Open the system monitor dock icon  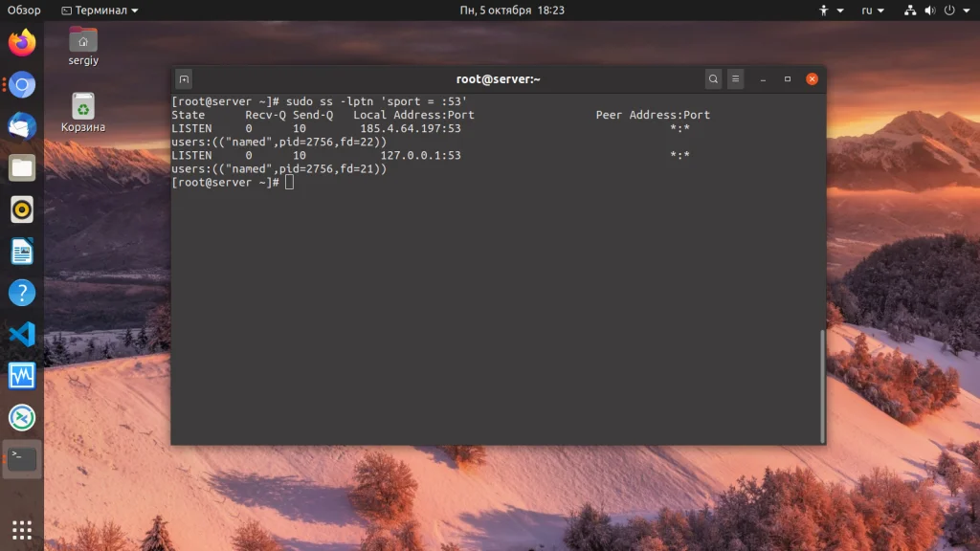click(22, 376)
